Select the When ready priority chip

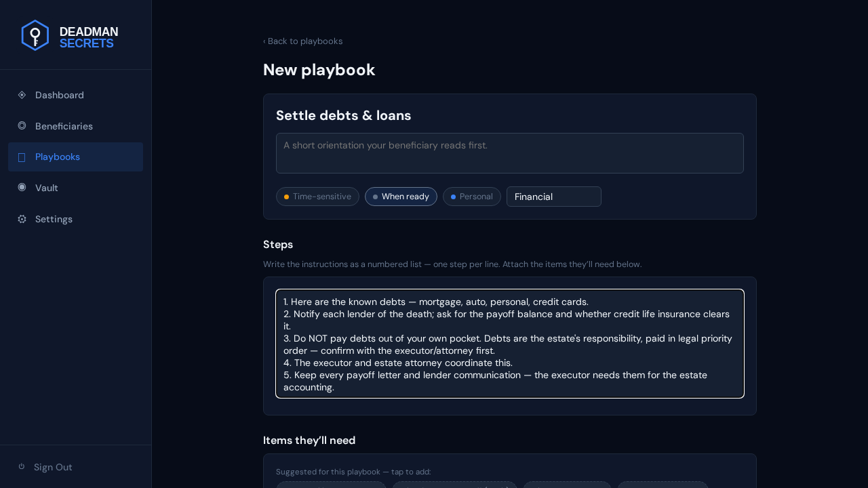(x=401, y=197)
